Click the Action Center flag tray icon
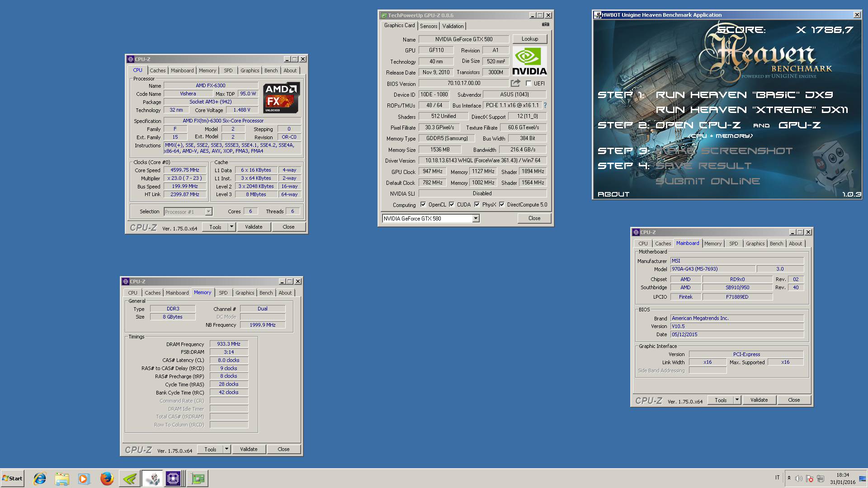This screenshot has width=868, height=488. click(810, 479)
